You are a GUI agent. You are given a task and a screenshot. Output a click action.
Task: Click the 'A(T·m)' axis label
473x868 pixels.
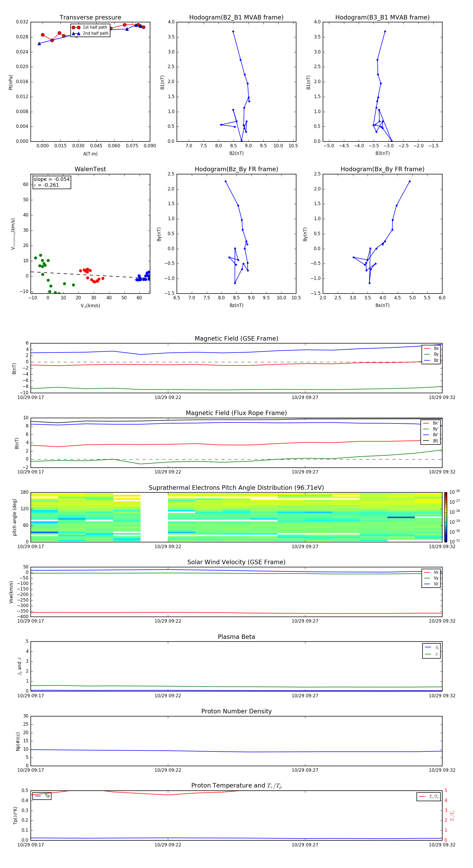click(x=90, y=154)
